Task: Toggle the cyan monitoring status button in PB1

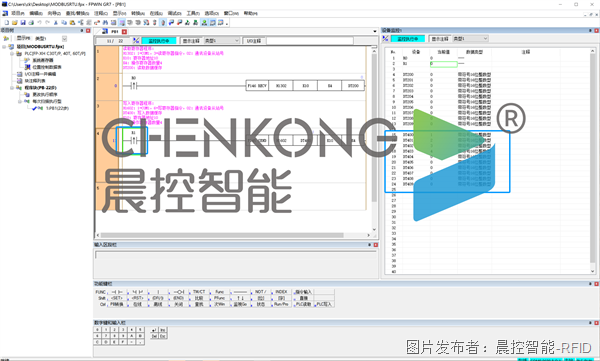Action: click(x=158, y=41)
